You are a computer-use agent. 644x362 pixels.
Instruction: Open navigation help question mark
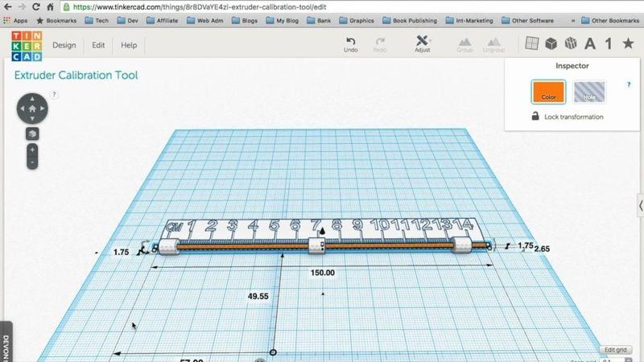tap(54, 94)
